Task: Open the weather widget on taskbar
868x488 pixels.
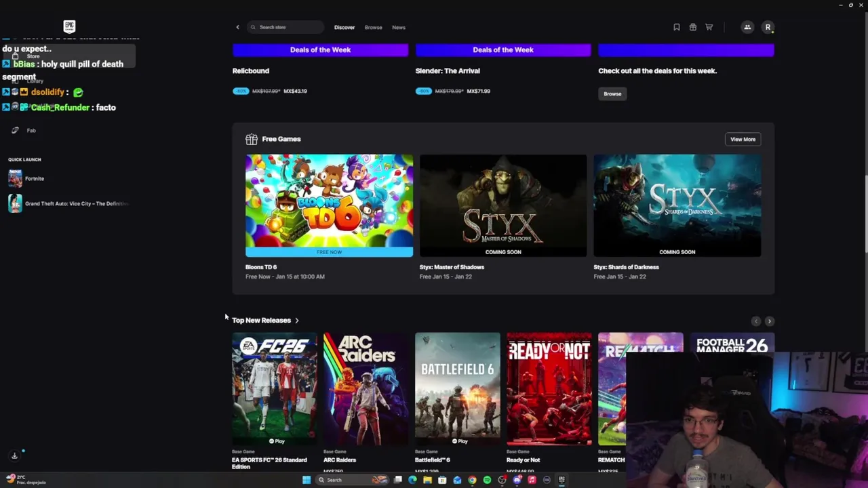Action: pos(26,480)
